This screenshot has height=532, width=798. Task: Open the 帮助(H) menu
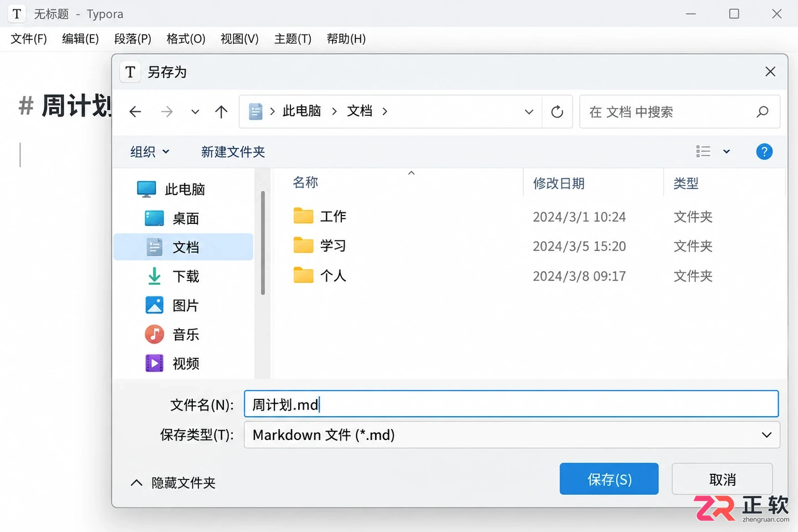(x=346, y=39)
